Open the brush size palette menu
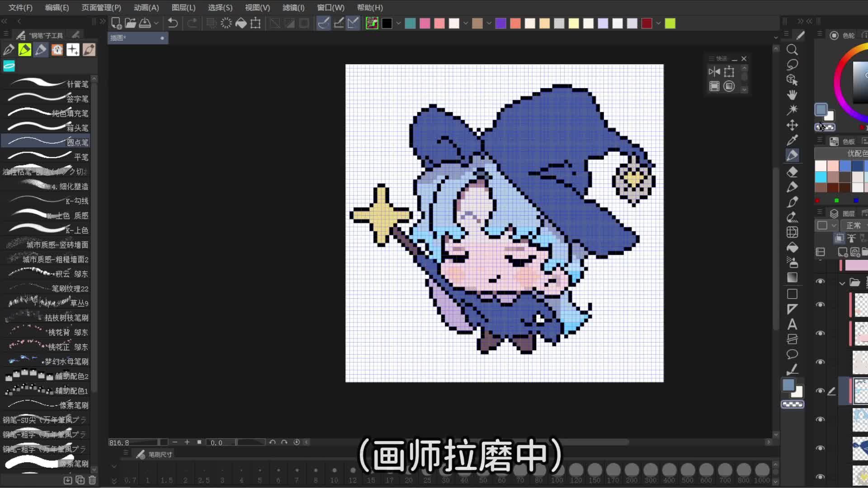 coord(126,453)
